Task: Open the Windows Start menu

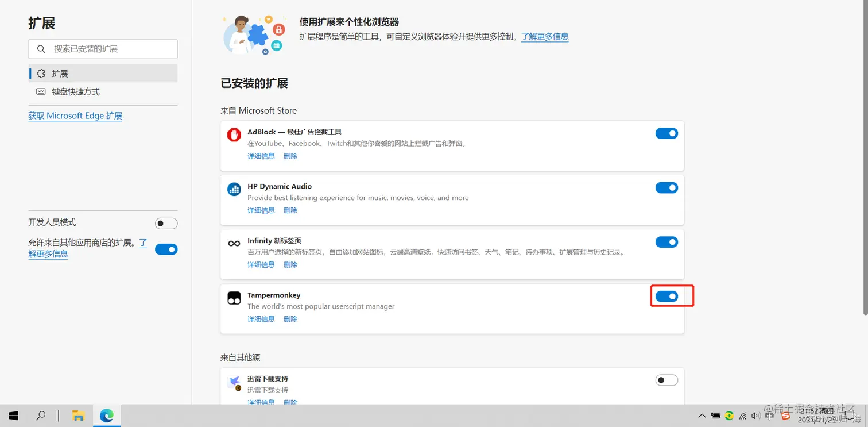Action: 13,416
